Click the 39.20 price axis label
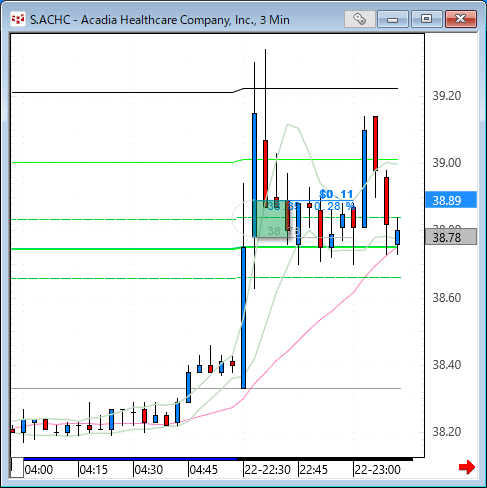 [x=447, y=96]
